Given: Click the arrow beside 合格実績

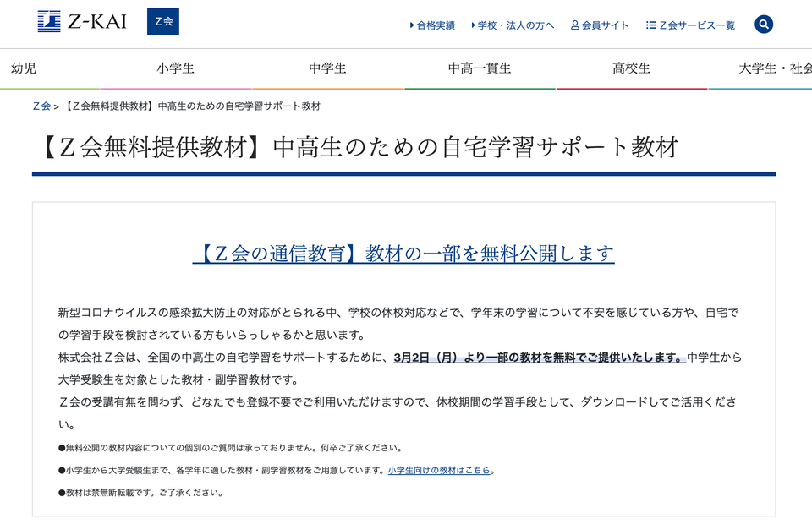Looking at the screenshot, I should pyautogui.click(x=412, y=25).
